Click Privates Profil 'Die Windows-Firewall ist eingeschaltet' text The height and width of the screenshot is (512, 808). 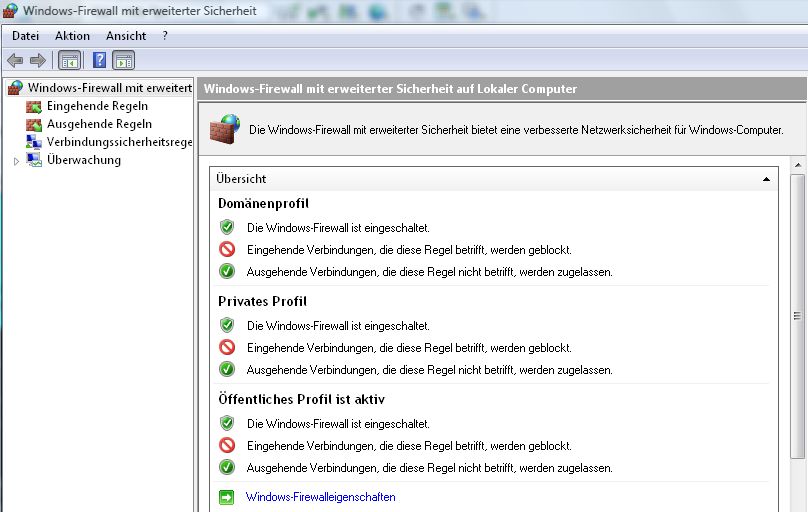click(338, 326)
